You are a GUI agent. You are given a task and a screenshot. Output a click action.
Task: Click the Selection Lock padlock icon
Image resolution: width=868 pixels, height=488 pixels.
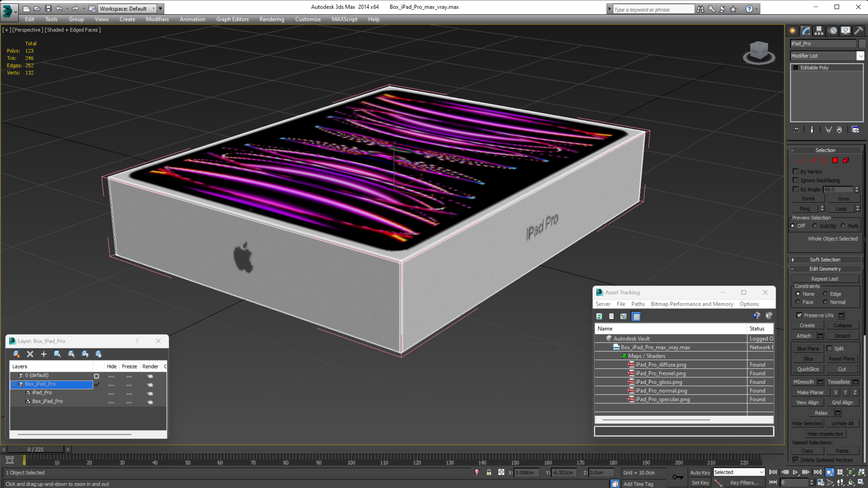(x=489, y=472)
